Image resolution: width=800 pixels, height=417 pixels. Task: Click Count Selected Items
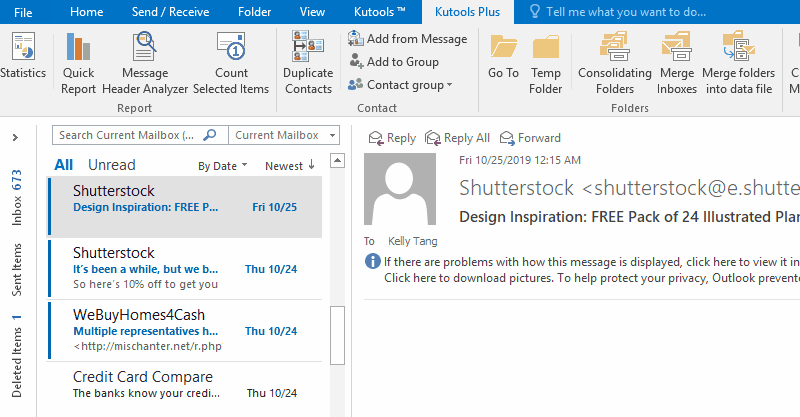click(231, 63)
